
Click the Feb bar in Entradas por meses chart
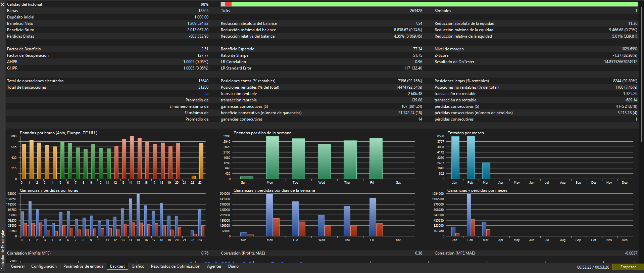coord(470,158)
